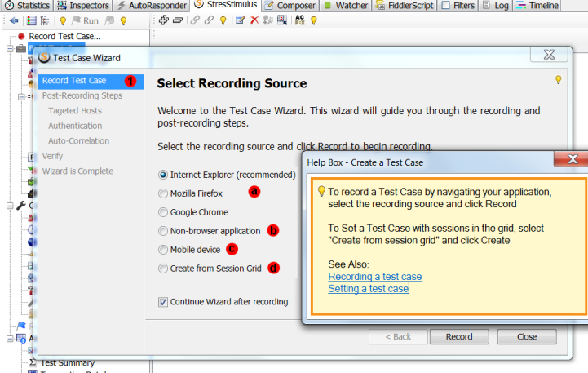
Task: Collapse the wrench tree node
Action: click(10, 206)
